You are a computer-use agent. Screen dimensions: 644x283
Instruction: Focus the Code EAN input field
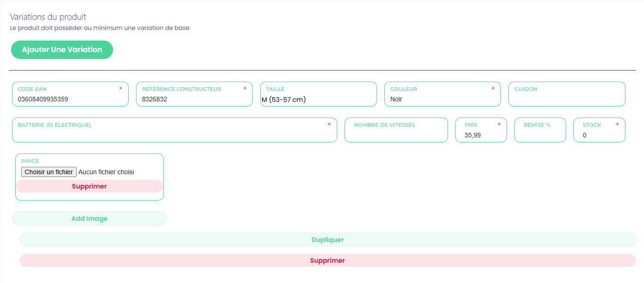69,99
